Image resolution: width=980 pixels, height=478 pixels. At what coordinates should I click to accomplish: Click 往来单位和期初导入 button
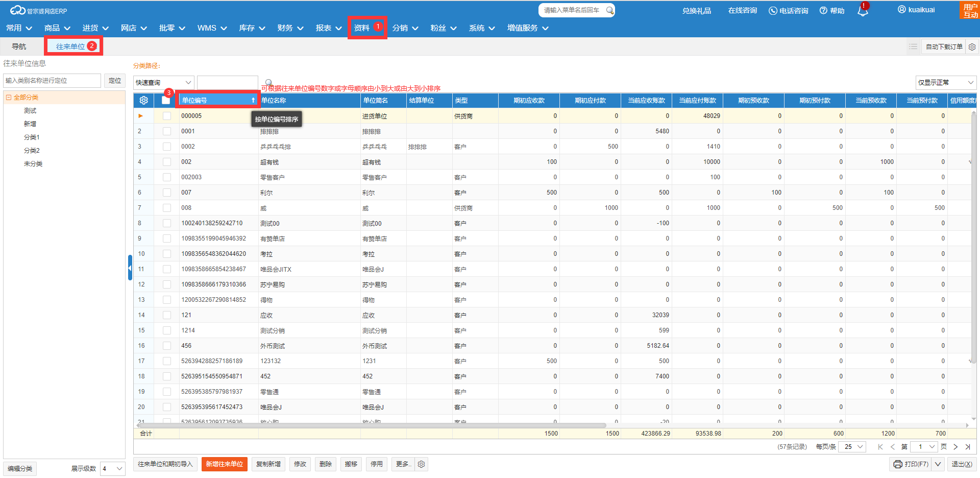(x=165, y=464)
